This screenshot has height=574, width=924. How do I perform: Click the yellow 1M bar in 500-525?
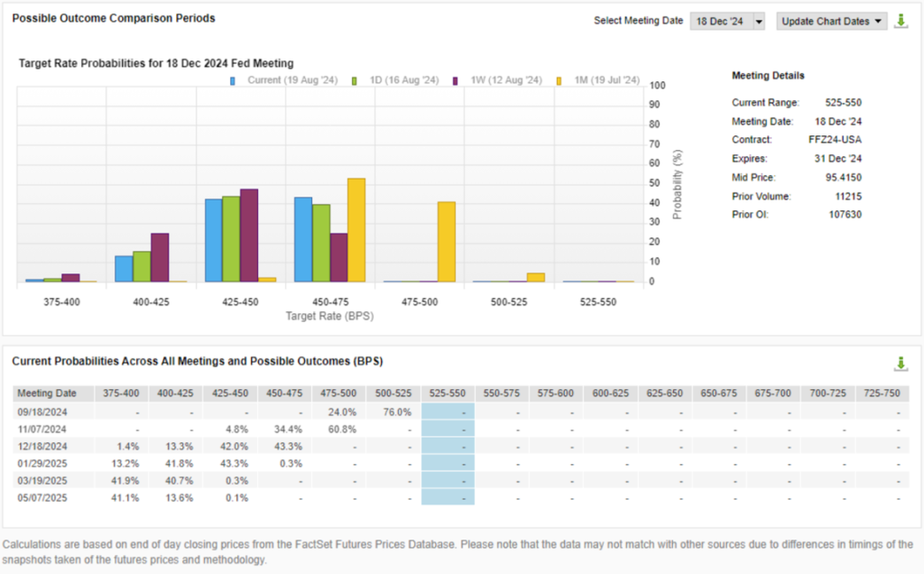pyautogui.click(x=536, y=278)
